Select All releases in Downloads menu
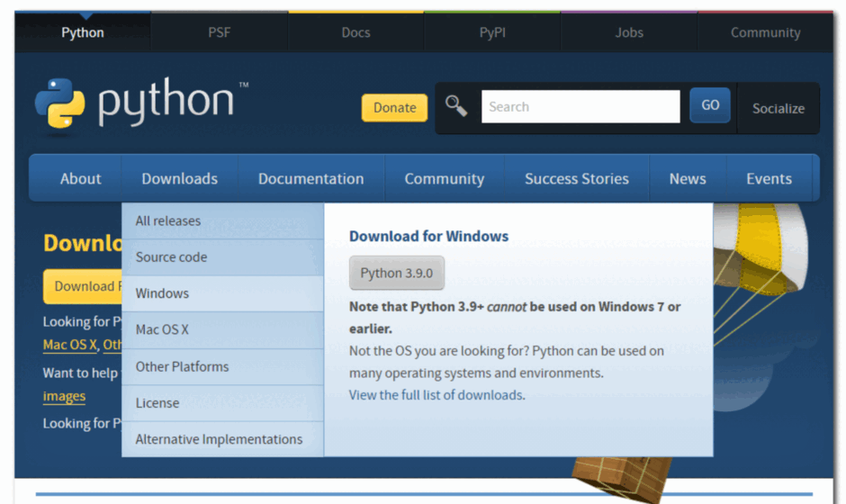This screenshot has height=504, width=846. point(223,220)
